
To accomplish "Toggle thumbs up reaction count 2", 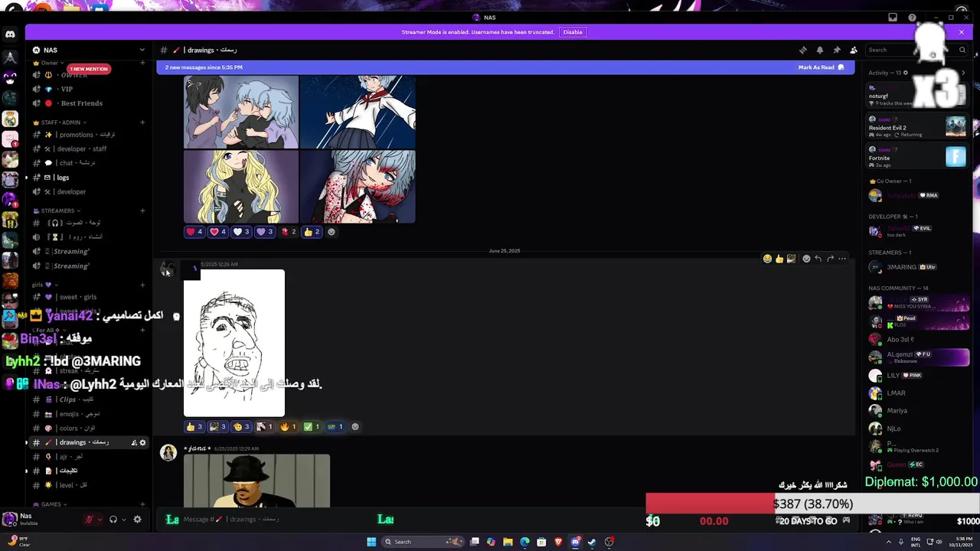I will pyautogui.click(x=312, y=232).
